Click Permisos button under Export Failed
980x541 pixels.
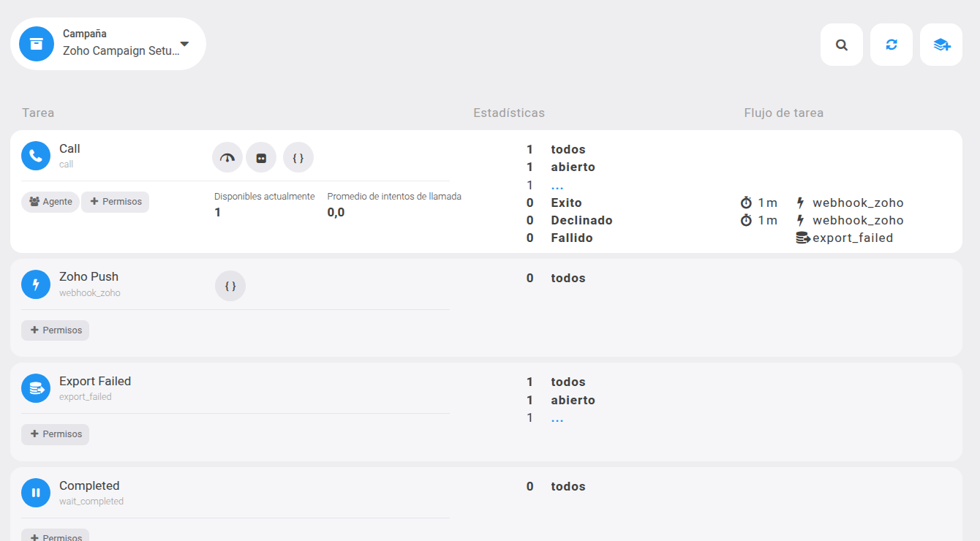pyautogui.click(x=56, y=434)
